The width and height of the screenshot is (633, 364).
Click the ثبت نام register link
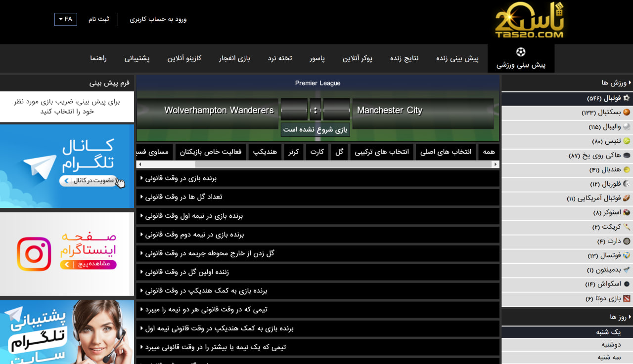tap(98, 19)
